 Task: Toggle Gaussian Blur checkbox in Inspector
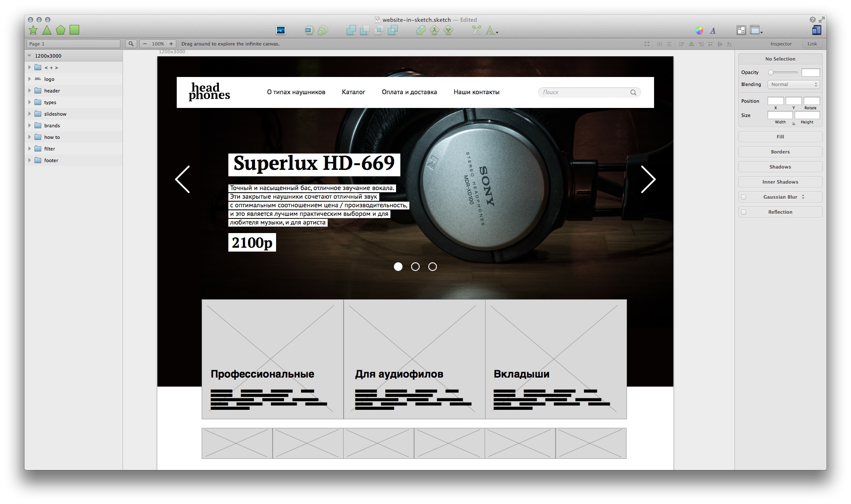point(743,197)
